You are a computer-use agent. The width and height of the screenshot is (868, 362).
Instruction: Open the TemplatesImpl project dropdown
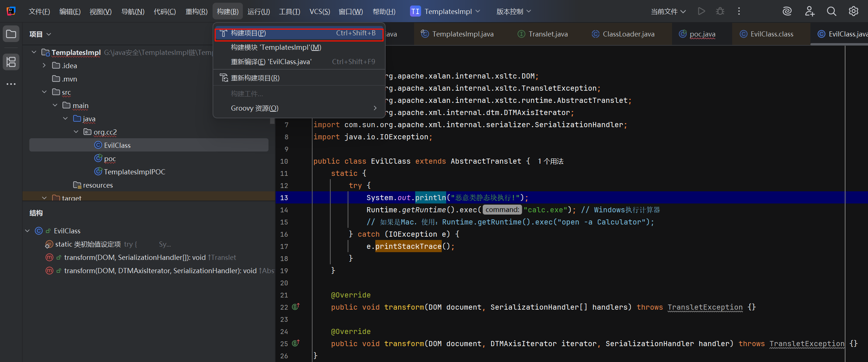pos(445,11)
